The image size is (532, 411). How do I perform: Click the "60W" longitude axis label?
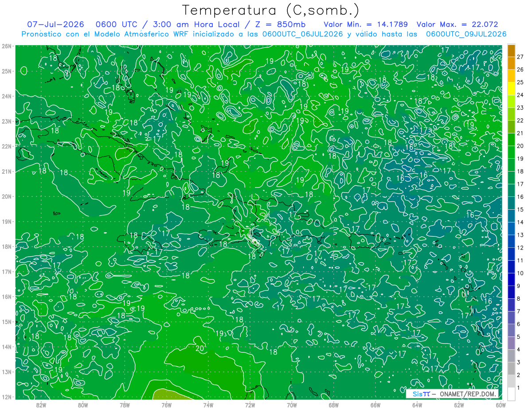[x=501, y=405]
